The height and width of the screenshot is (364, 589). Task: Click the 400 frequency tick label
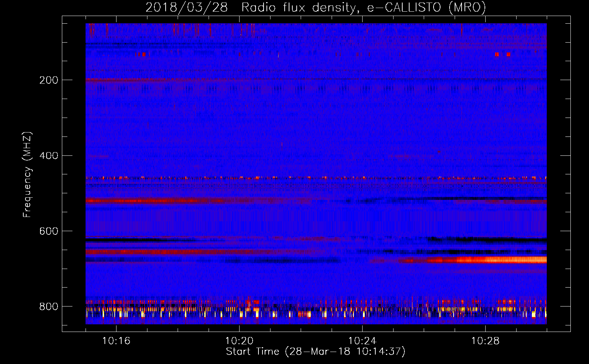coord(48,156)
